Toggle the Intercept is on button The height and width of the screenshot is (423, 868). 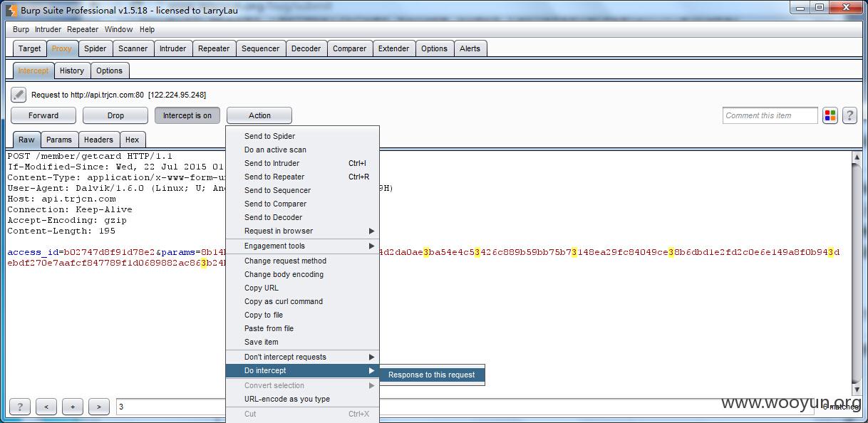[187, 115]
